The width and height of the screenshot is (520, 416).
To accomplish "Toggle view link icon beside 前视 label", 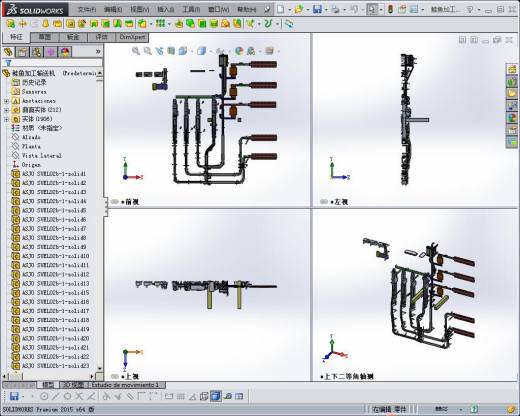I will tap(115, 202).
